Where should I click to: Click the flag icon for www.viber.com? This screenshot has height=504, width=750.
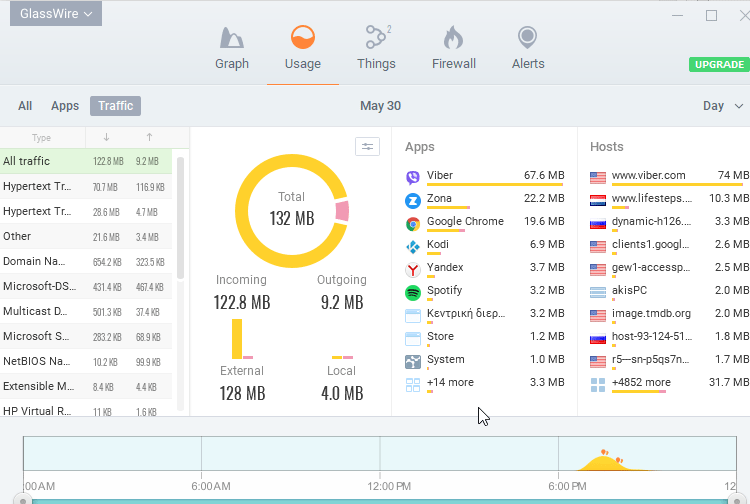598,178
